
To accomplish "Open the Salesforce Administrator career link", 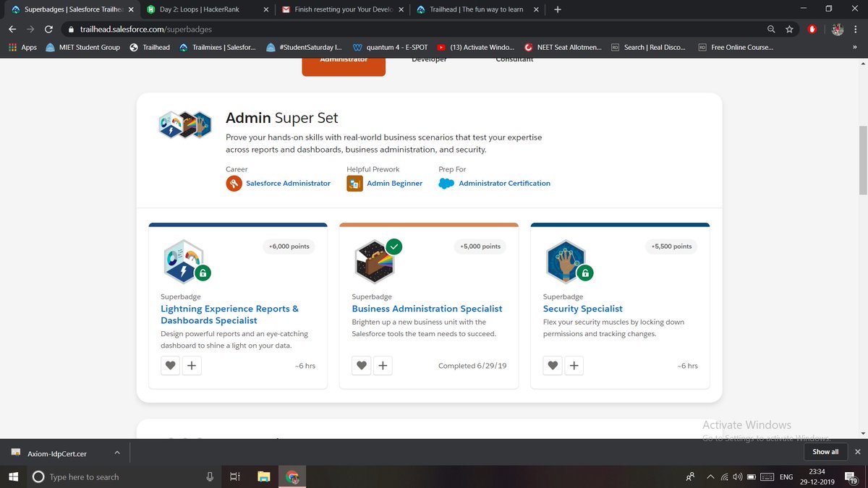I will coord(288,184).
